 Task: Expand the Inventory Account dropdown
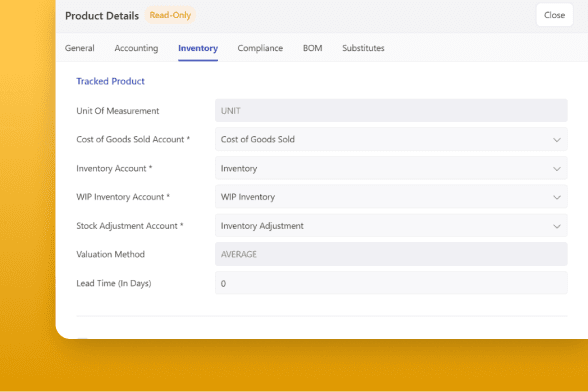tap(391, 168)
